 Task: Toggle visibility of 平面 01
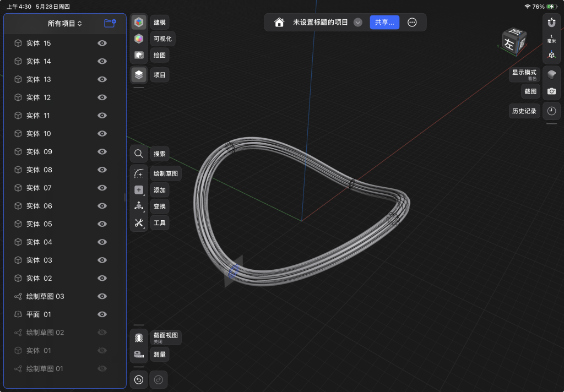(x=102, y=314)
